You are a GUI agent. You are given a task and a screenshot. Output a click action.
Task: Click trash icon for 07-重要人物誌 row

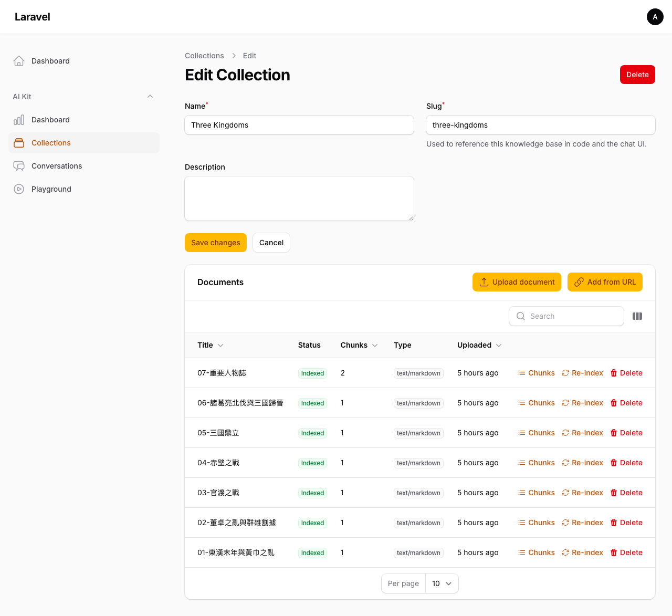614,373
